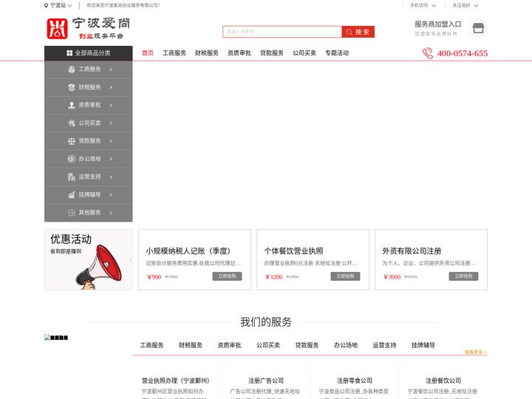Select the 办公场地 tab under 我们的服务

(346, 345)
